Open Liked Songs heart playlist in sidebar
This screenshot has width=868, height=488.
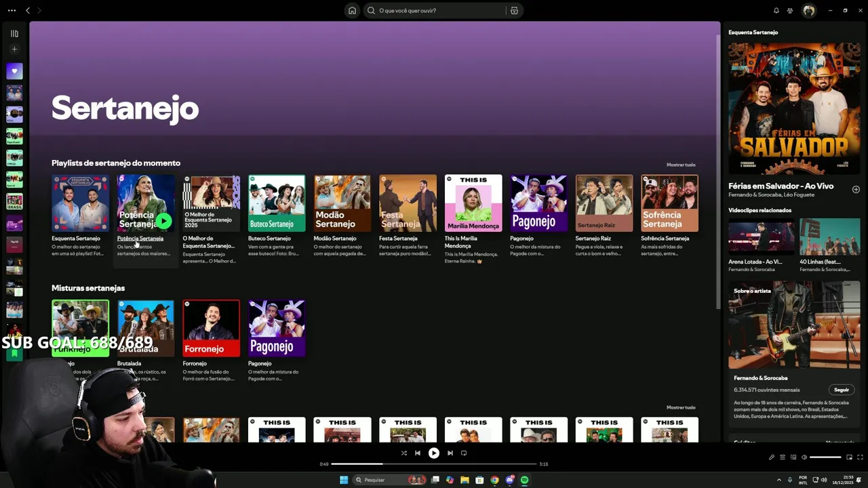coord(14,70)
